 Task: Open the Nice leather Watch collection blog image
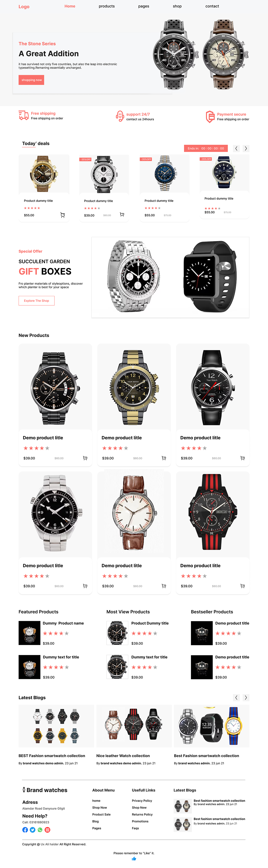click(x=134, y=726)
